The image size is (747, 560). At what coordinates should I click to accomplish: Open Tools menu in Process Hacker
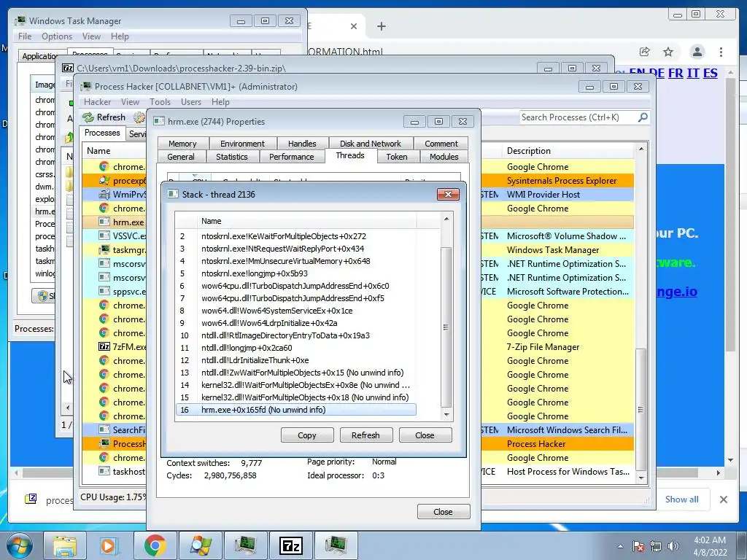coord(160,102)
